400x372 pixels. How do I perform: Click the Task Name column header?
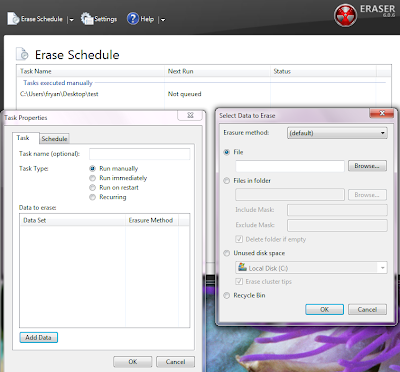91,71
